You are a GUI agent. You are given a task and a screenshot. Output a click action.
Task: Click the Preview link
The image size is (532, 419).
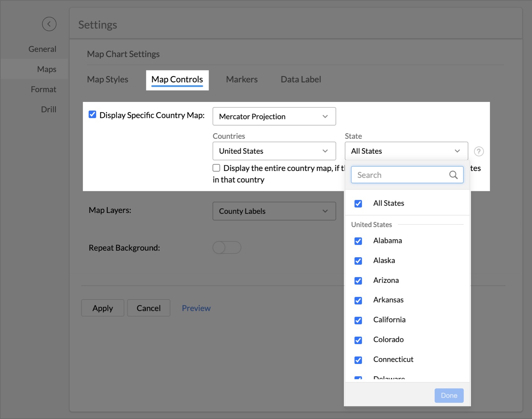click(196, 308)
